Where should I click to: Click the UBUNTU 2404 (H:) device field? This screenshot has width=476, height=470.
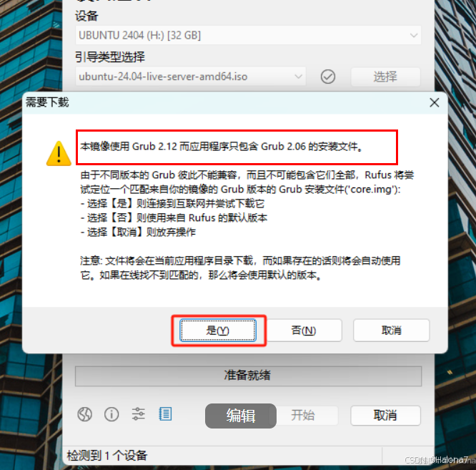point(248,36)
